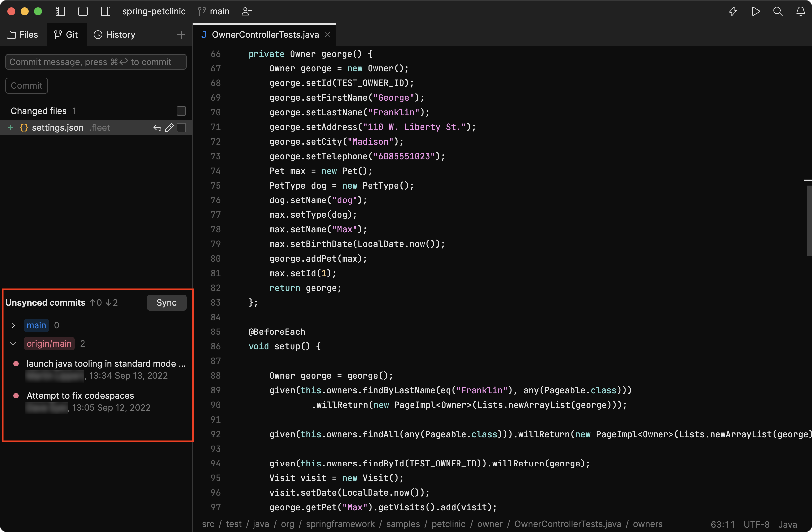This screenshot has width=812, height=532.
Task: Toggle the bottom panel visibility
Action: pyautogui.click(x=83, y=11)
